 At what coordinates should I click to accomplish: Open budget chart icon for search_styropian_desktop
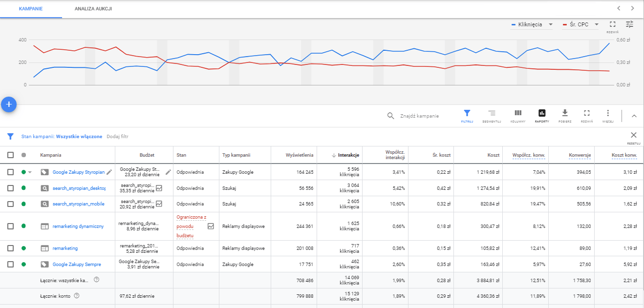[x=159, y=188]
